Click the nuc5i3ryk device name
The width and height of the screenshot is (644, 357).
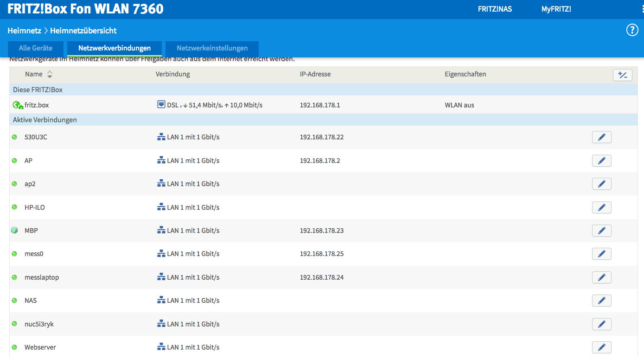pyautogui.click(x=39, y=324)
